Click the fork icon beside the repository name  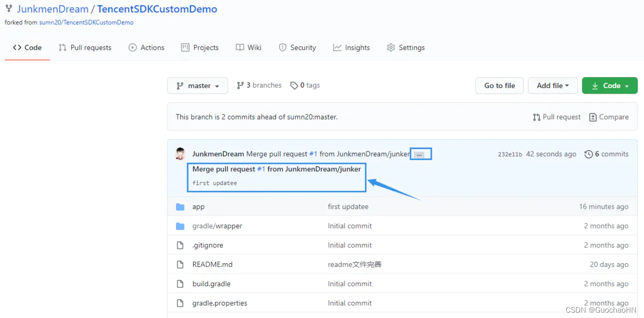point(9,9)
